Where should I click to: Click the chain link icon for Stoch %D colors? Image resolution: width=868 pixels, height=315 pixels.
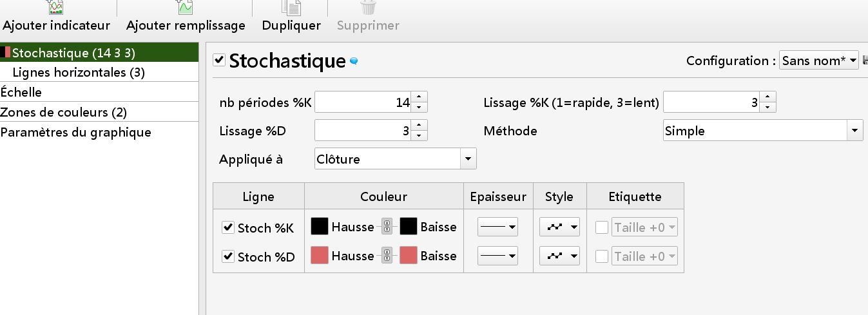pyautogui.click(x=387, y=256)
